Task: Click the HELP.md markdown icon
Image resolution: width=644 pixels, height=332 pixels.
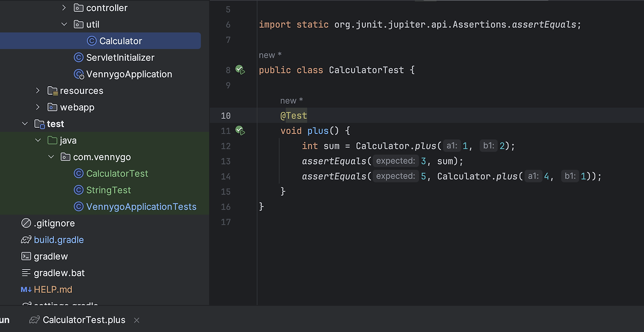Action: (x=26, y=290)
